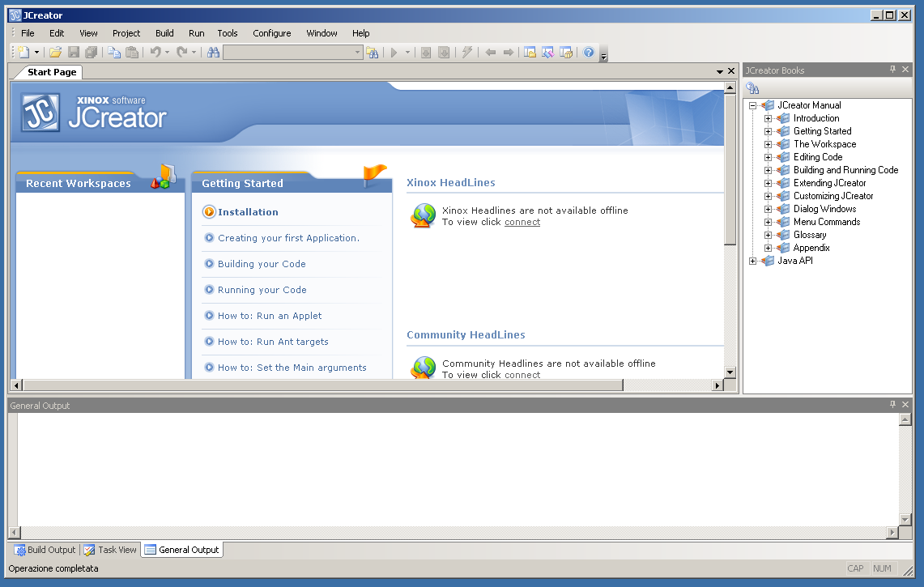Click the Open folder toolbar icon
This screenshot has height=587, width=924.
point(55,53)
